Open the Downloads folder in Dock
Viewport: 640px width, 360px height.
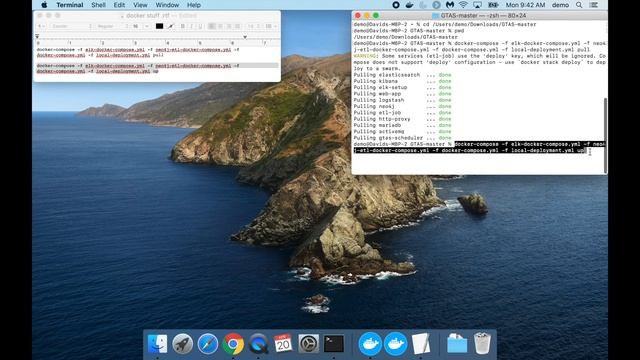(x=457, y=344)
